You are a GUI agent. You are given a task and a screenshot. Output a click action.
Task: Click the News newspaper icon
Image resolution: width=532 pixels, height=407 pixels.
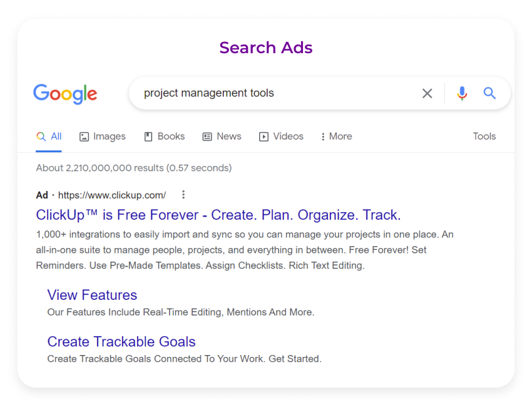pyautogui.click(x=207, y=136)
